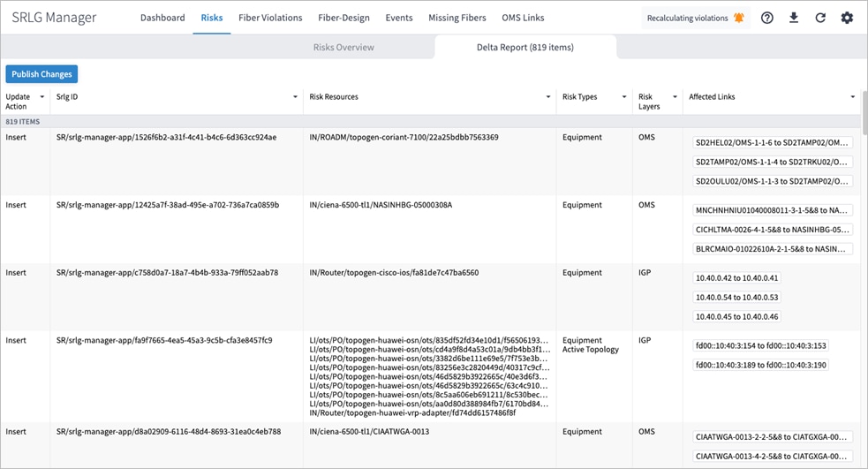
Task: Click the refresh icon in header
Action: coord(820,18)
